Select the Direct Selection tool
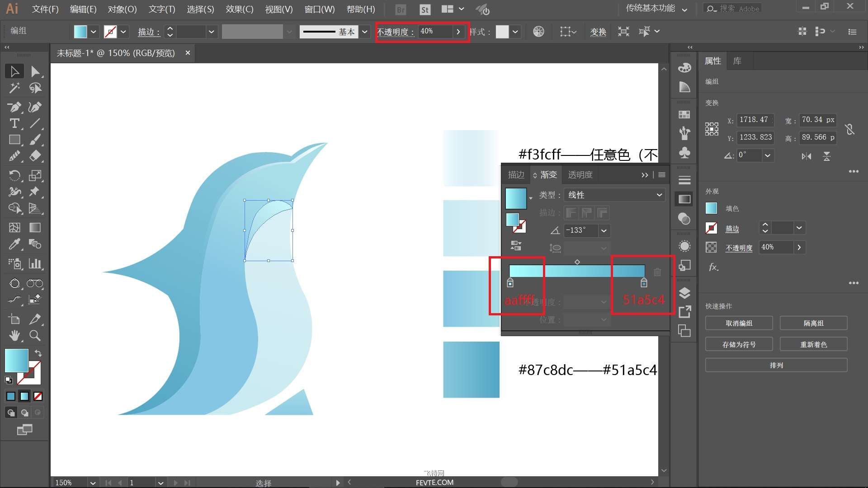Viewport: 868px width, 488px height. click(35, 71)
